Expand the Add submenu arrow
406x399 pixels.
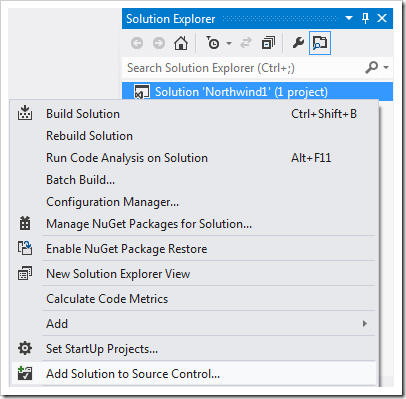tap(365, 324)
